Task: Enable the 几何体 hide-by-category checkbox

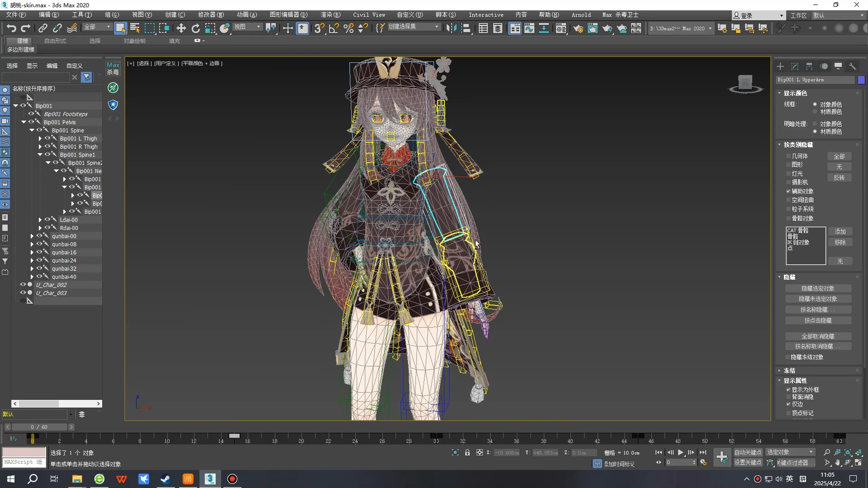Action: click(x=788, y=156)
